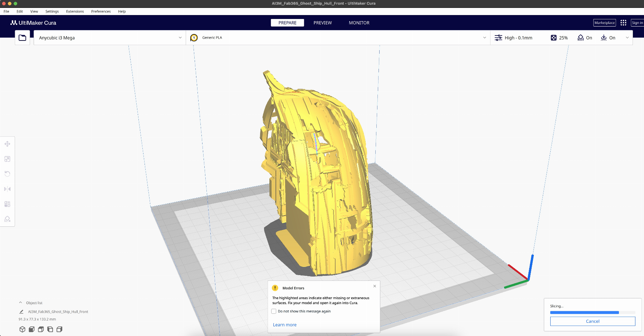Screen dimensions: 644x336
Task: Click the support icon labeled On
Action: tap(581, 38)
